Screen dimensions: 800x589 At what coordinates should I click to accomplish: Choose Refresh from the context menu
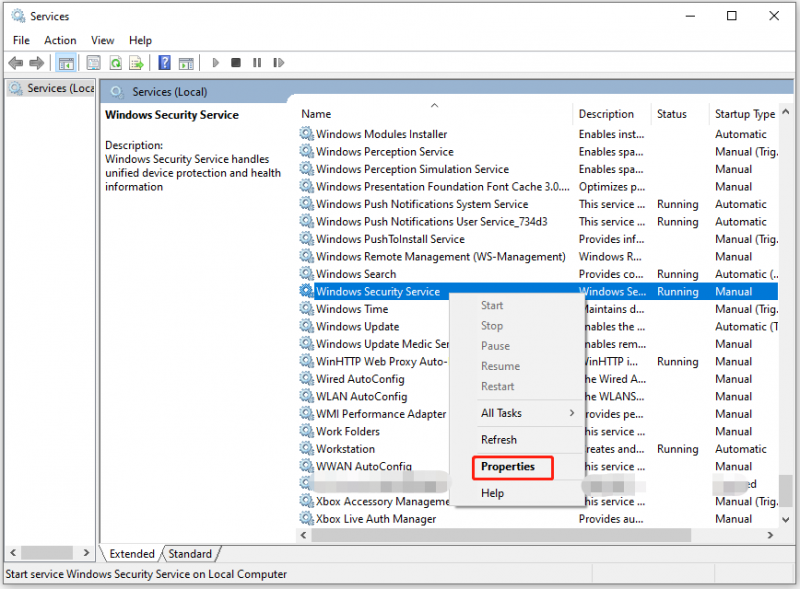499,439
